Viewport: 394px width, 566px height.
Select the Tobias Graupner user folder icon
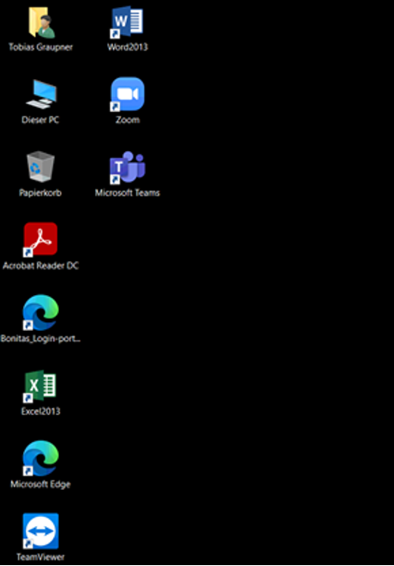tap(41, 22)
